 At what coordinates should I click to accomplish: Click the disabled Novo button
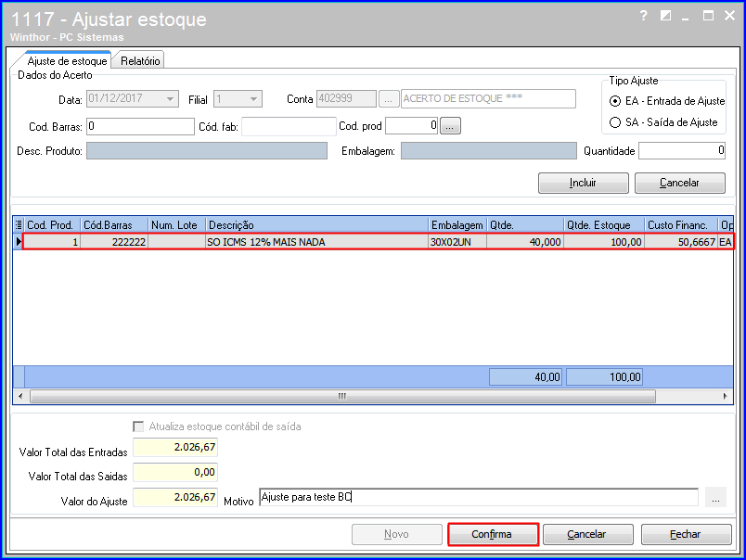pos(397,534)
